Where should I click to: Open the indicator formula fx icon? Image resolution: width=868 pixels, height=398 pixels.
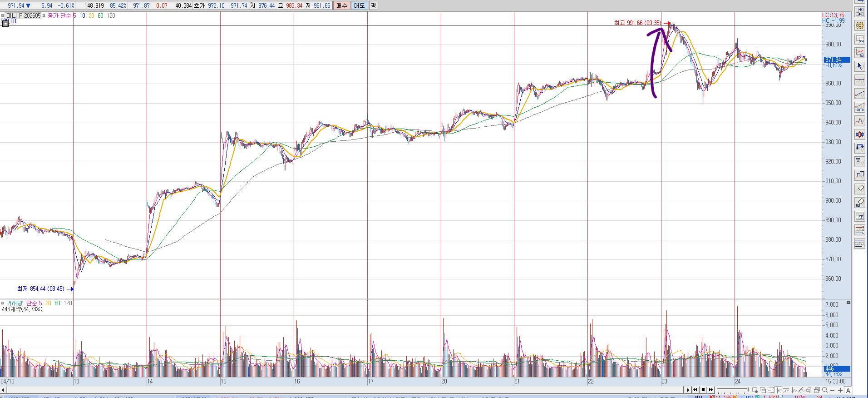click(859, 39)
